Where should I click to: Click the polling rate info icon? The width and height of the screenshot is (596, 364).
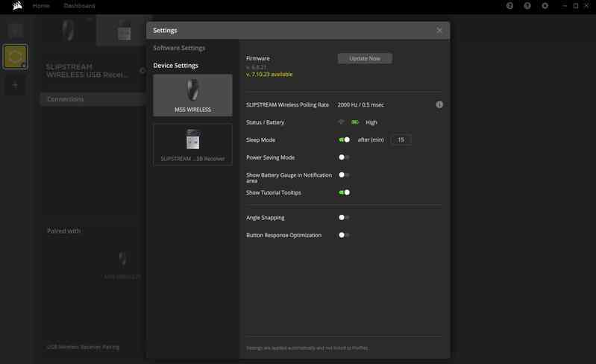coord(439,104)
